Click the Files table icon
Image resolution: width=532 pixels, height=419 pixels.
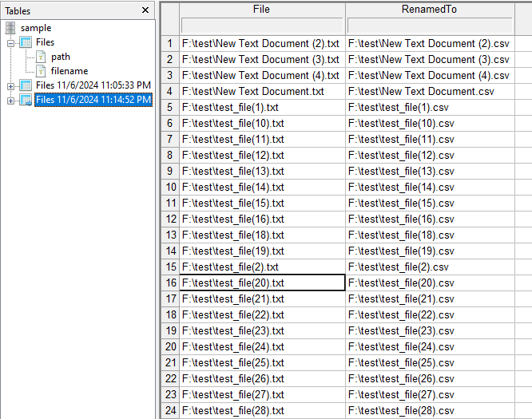point(25,42)
